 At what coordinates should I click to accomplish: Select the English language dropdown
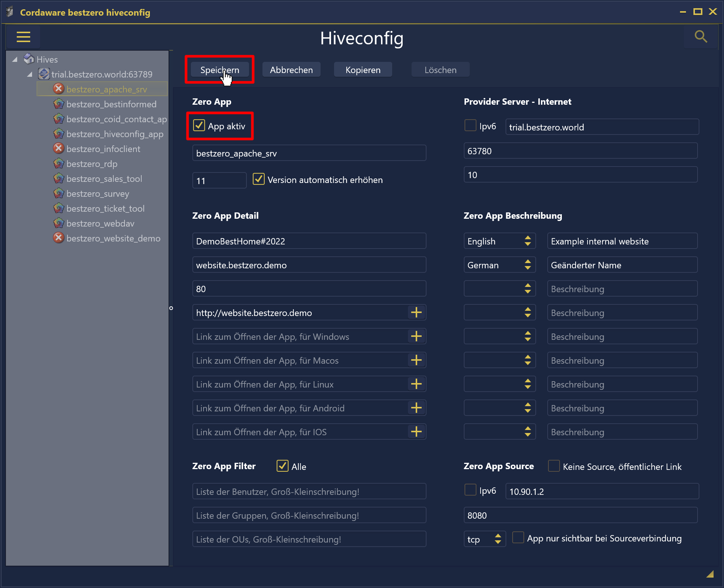[498, 241]
